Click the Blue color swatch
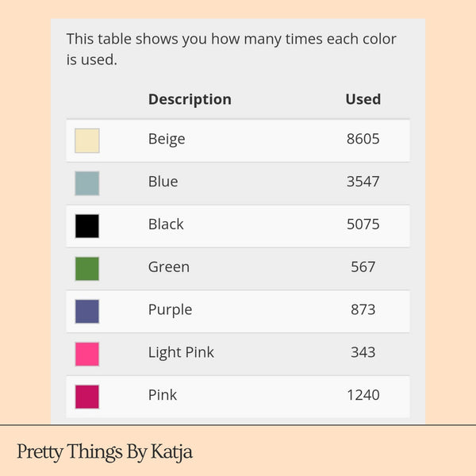The image size is (476, 476). coord(87,183)
